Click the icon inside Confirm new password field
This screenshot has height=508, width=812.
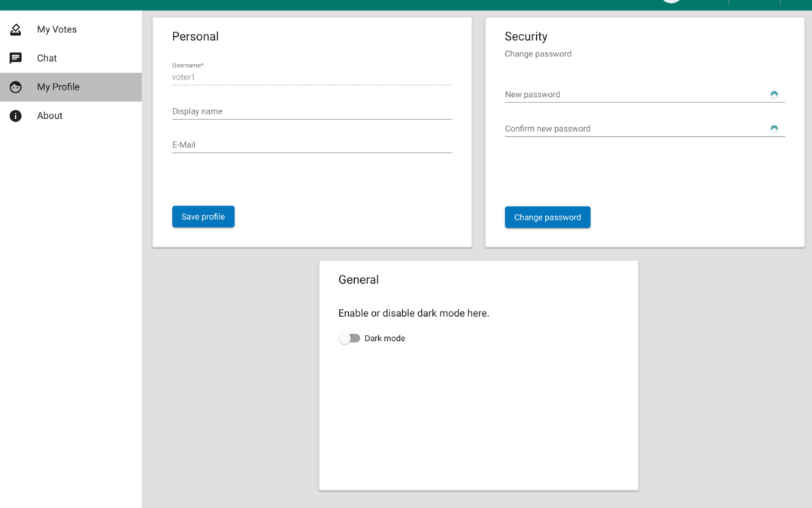(774, 128)
